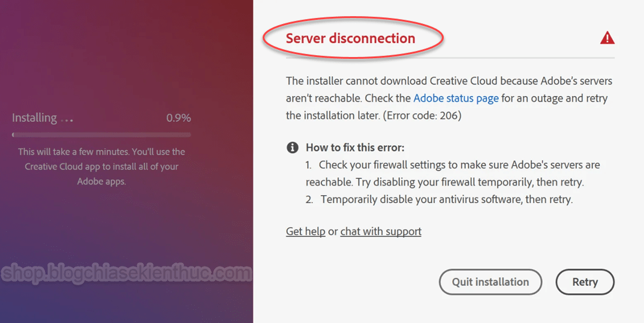Click the shop.blogchiasekienthuc.com watermark
Image resolution: width=644 pixels, height=323 pixels.
[x=126, y=273]
